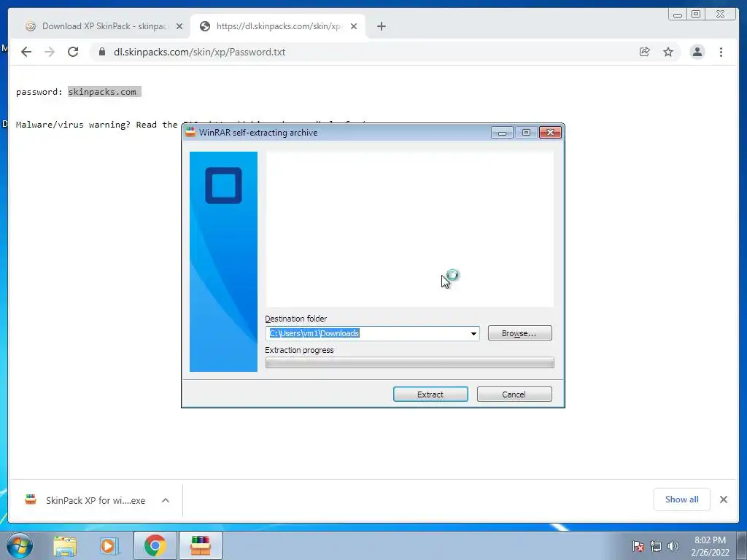Click the Chrome taskbar icon
This screenshot has height=560, width=747.
coord(155,545)
